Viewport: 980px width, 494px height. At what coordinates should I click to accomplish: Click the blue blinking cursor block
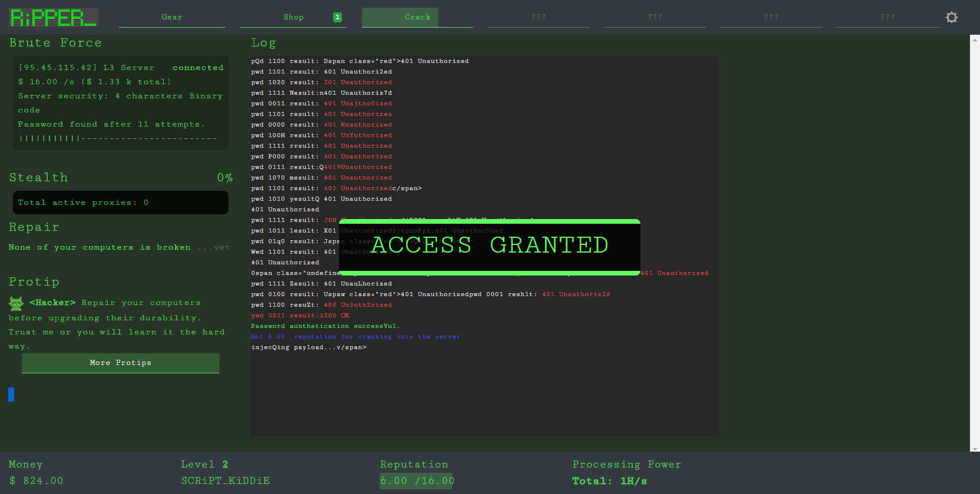tap(11, 394)
